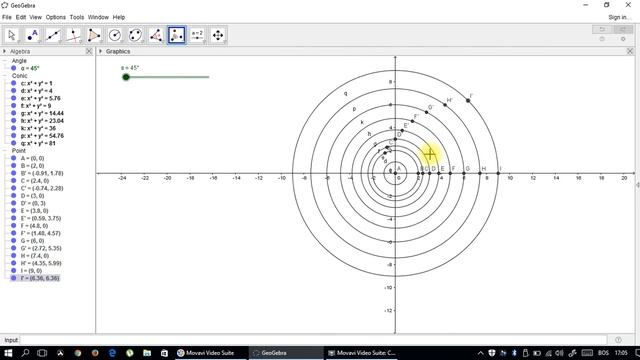Collapse the Point group in Algebra

(5, 151)
